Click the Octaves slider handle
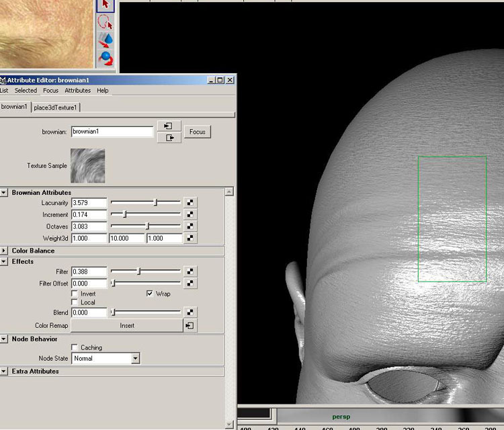The height and width of the screenshot is (430, 504). (147, 226)
